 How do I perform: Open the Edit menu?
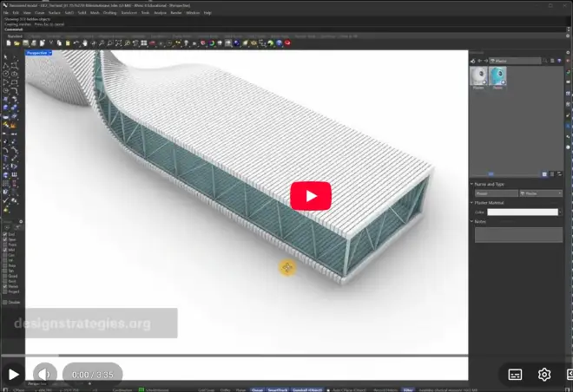coord(16,13)
